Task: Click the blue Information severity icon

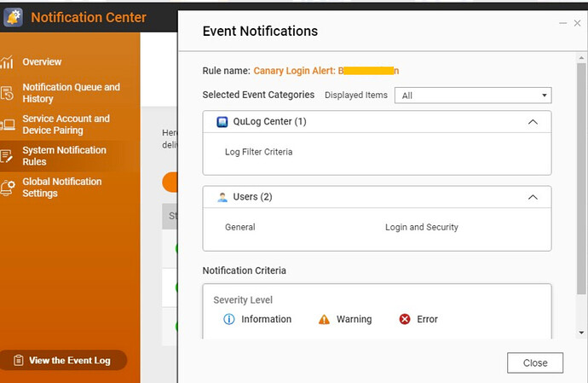Action: (x=228, y=319)
